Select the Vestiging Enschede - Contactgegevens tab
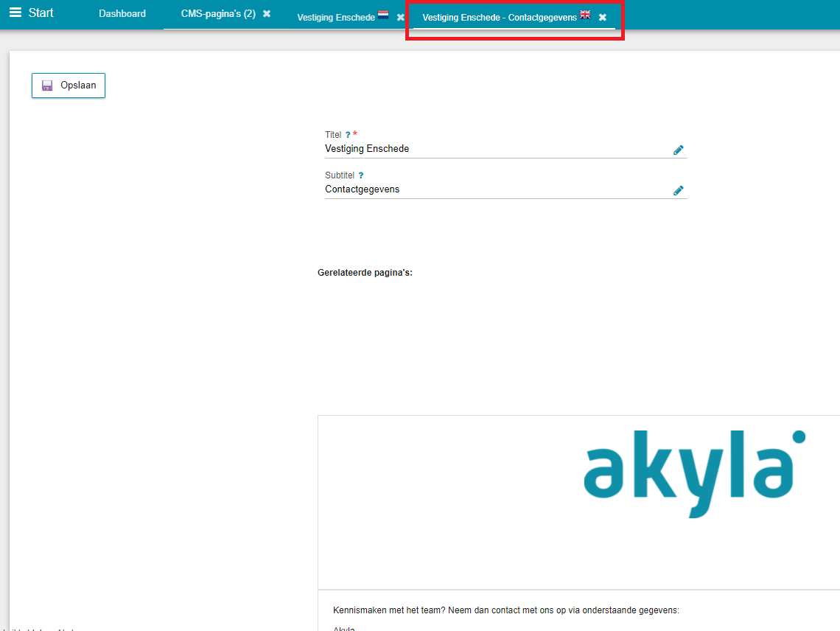The width and height of the screenshot is (840, 631). [500, 17]
